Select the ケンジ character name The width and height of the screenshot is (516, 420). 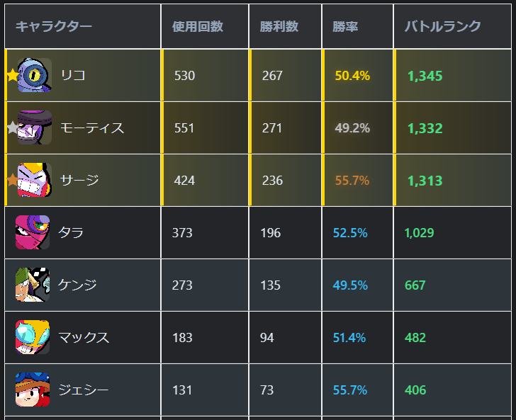point(77,285)
